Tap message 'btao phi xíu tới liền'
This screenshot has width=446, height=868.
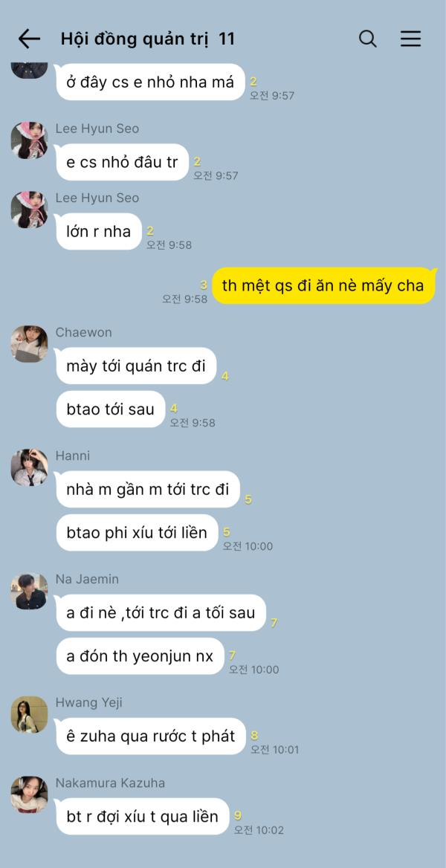click(x=137, y=533)
